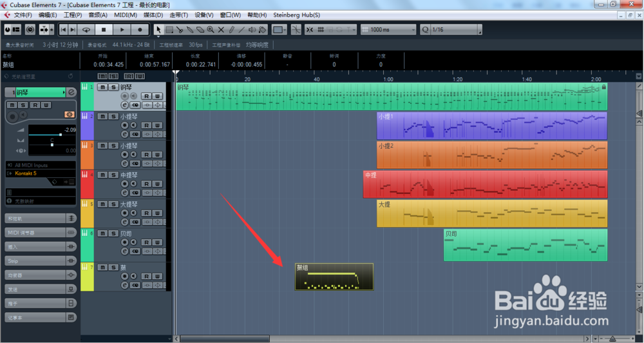Open the Steinberg Hub(S) menu
The height and width of the screenshot is (343, 644).
click(296, 15)
